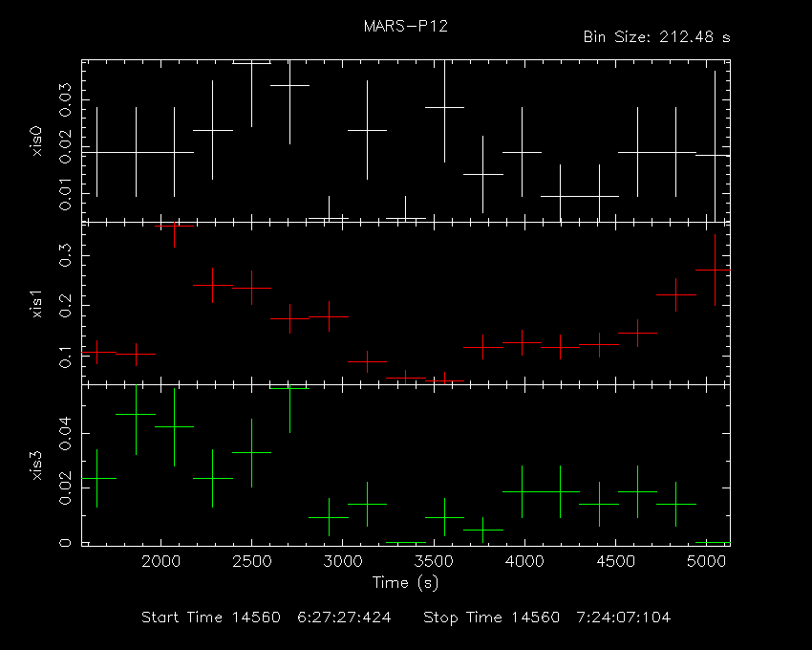
Task: Select the xis3 y-axis label
Action: pos(36,466)
